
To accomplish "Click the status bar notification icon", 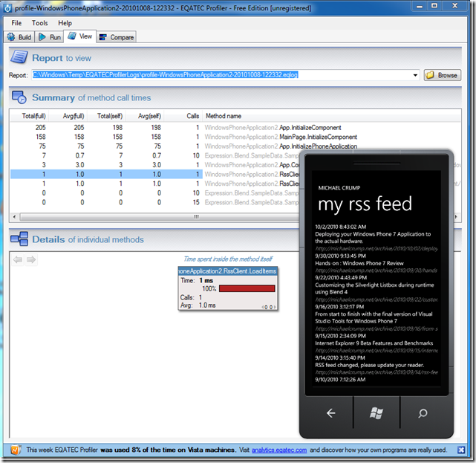I will click(x=16, y=450).
